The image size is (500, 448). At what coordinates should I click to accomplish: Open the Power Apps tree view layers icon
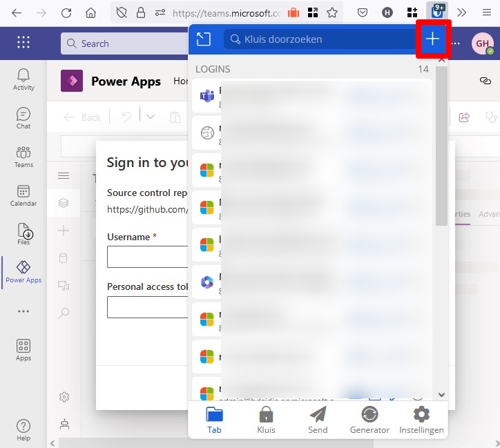(x=64, y=203)
